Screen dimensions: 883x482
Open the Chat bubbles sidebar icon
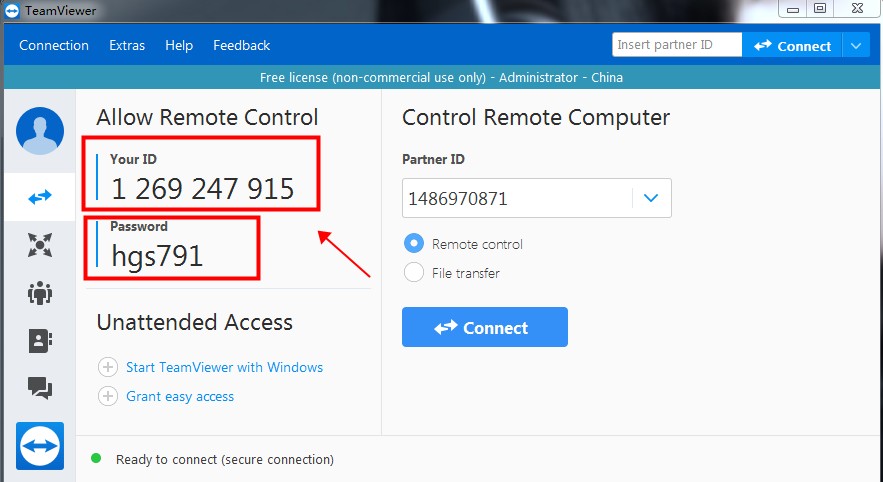39,388
